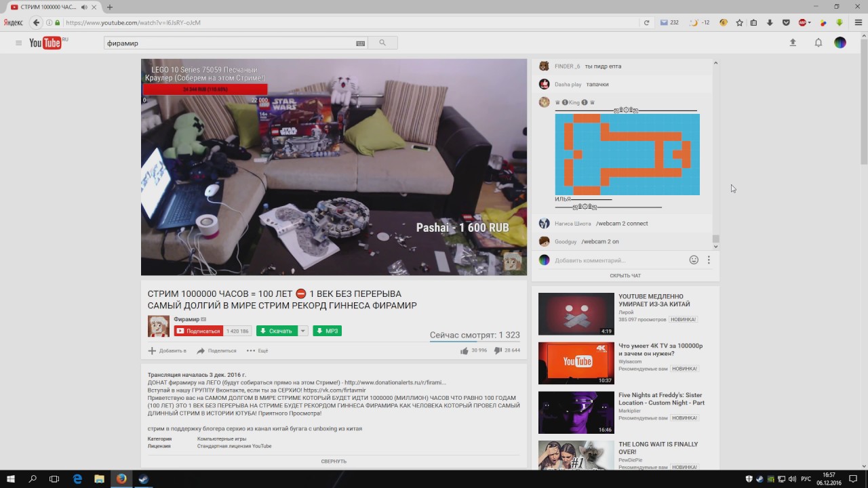868x488 pixels.
Task: Open Five Nights at Freddy's video thumbnail
Action: click(x=576, y=413)
